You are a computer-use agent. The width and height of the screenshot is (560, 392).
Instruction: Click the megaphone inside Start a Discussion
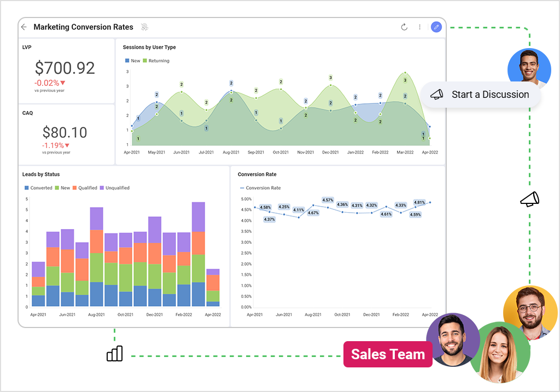click(436, 95)
